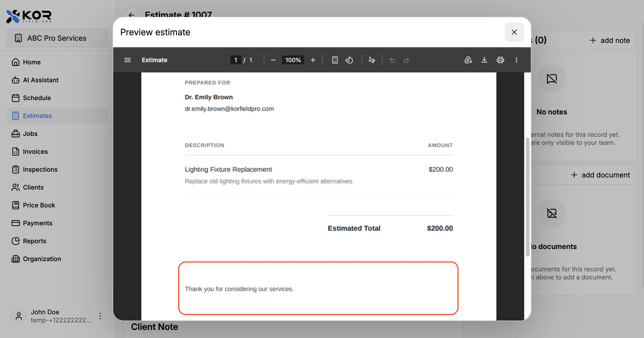Navigate to the Invoices page

pyautogui.click(x=35, y=152)
